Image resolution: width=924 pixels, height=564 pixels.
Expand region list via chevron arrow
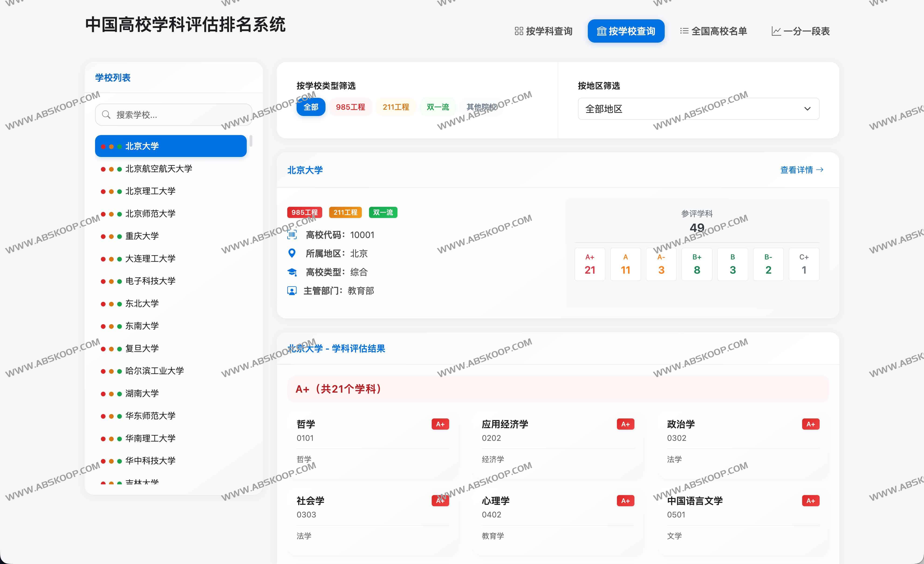807,109
